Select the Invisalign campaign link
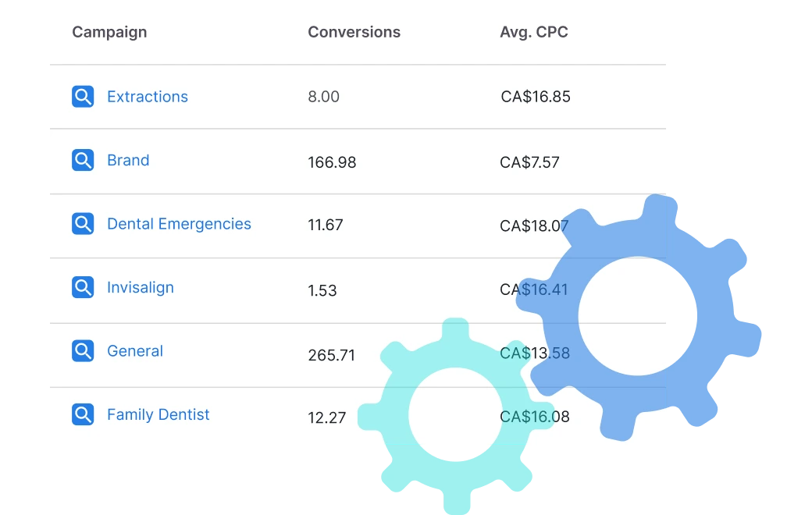The image size is (812, 515). [141, 287]
